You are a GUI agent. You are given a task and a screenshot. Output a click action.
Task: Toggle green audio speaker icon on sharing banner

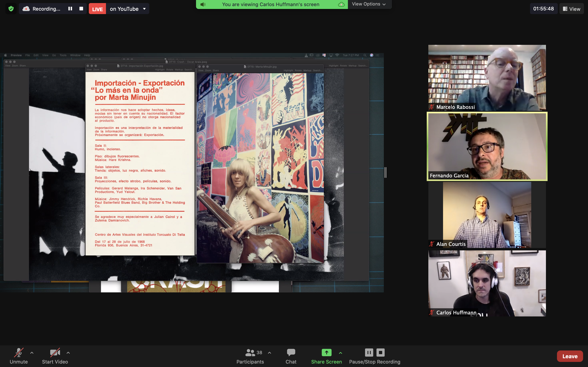[203, 4]
